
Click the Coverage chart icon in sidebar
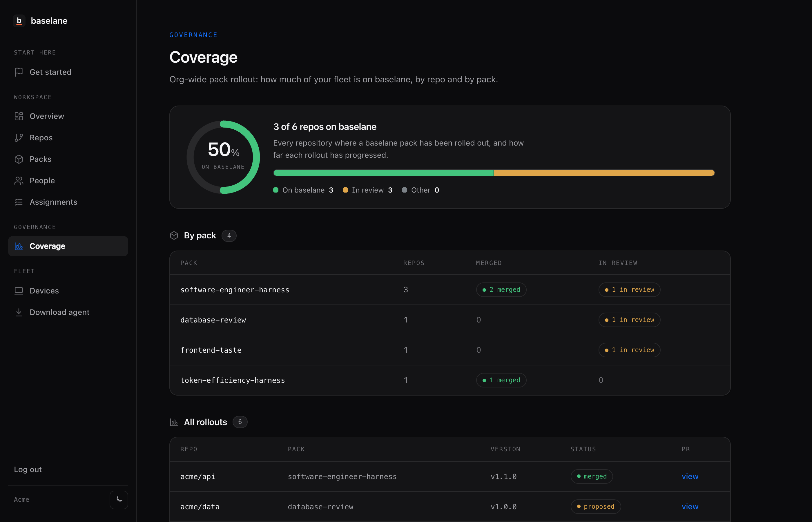pyautogui.click(x=19, y=246)
